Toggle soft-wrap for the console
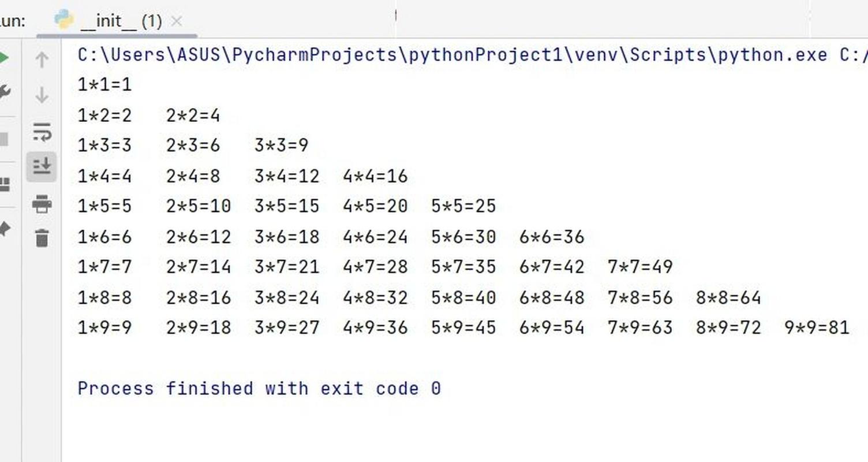868x462 pixels. pos(42,133)
